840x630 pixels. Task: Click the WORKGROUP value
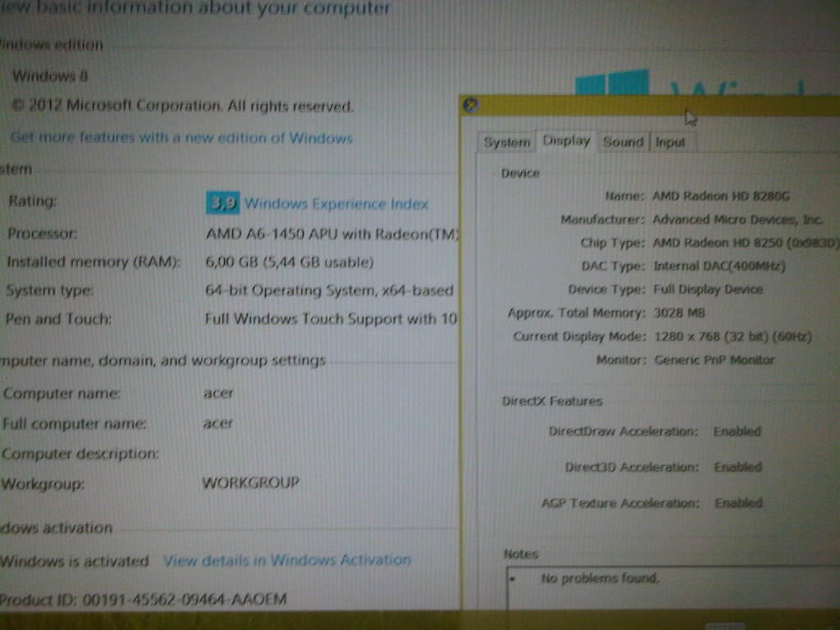(x=250, y=482)
